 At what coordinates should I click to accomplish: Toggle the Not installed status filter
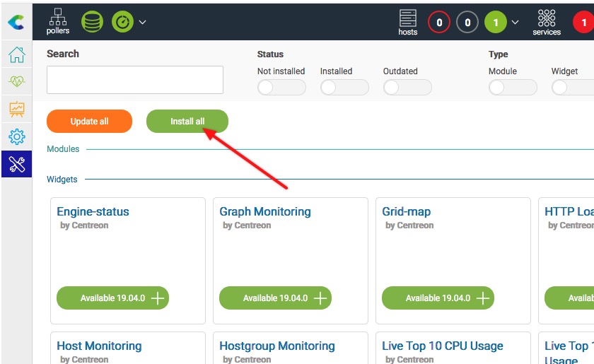pyautogui.click(x=281, y=87)
